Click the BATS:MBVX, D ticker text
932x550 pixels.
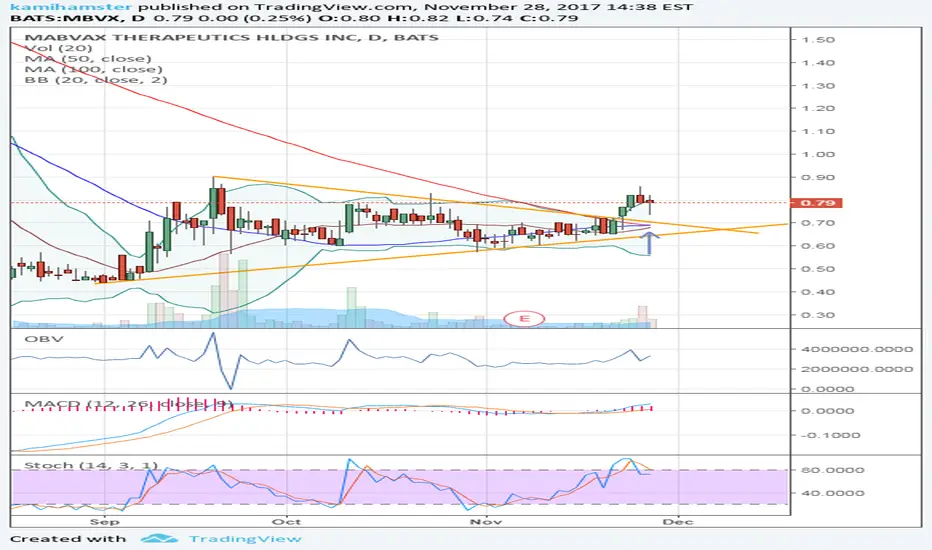pyautogui.click(x=78, y=18)
